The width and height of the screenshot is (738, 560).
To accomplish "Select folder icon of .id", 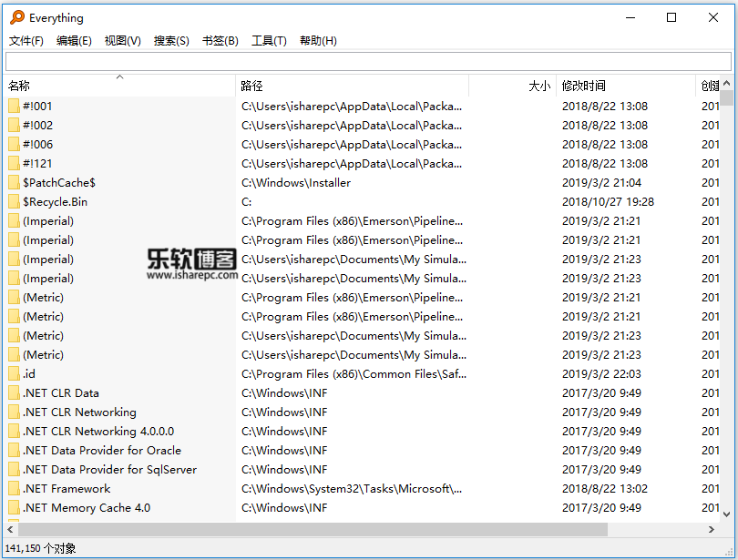I will pyautogui.click(x=14, y=374).
